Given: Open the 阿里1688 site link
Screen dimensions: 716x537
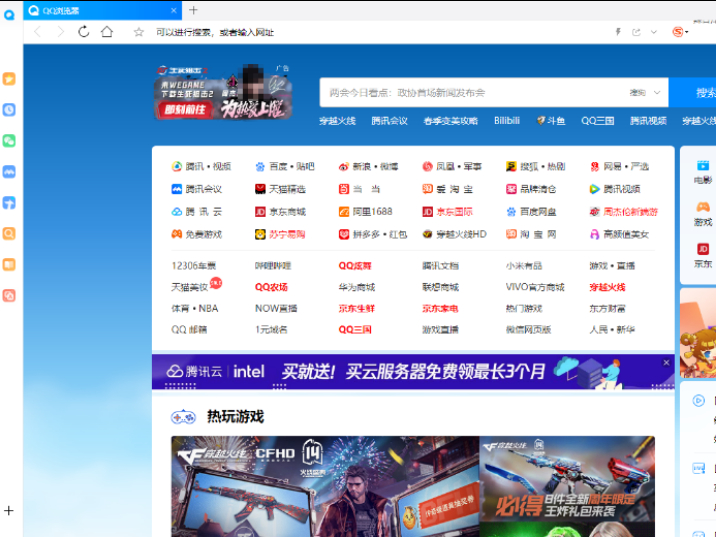Looking at the screenshot, I should 365,212.
